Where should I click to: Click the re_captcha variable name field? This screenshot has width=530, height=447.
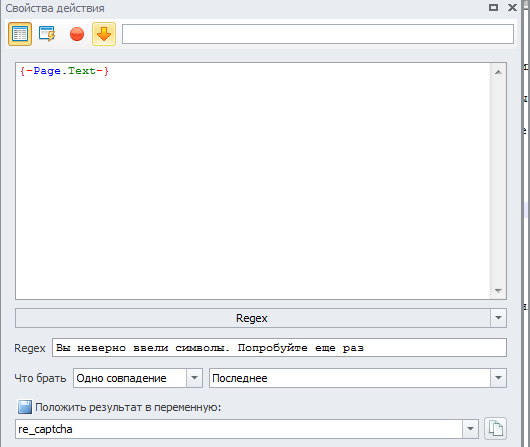coord(239,429)
